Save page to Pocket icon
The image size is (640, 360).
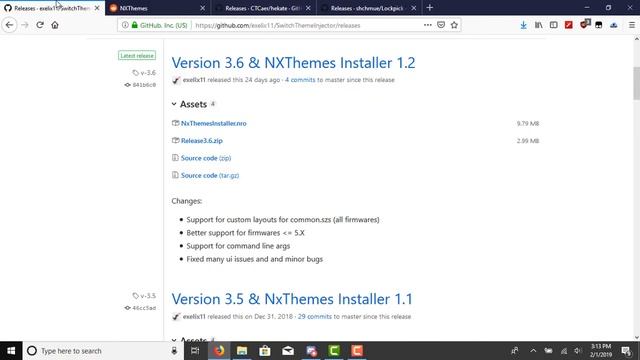pyautogui.click(x=441, y=25)
